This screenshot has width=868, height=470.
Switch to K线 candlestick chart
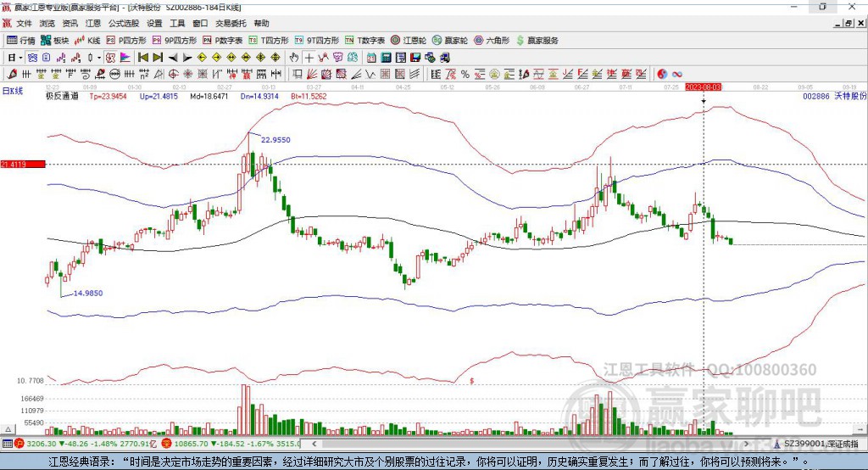point(88,41)
